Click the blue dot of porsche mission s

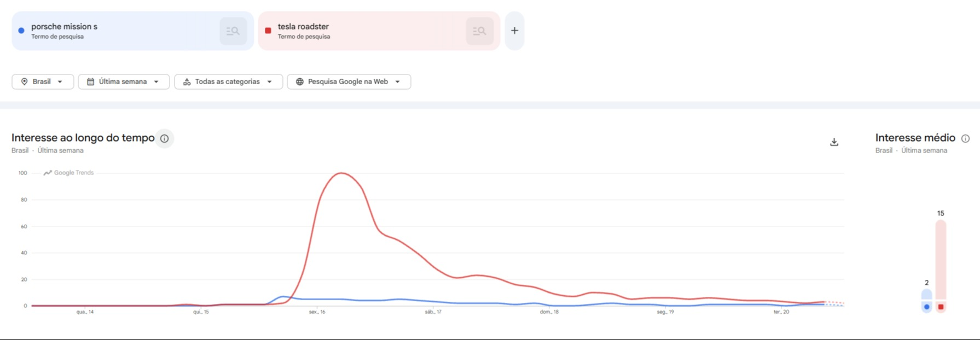point(21,31)
